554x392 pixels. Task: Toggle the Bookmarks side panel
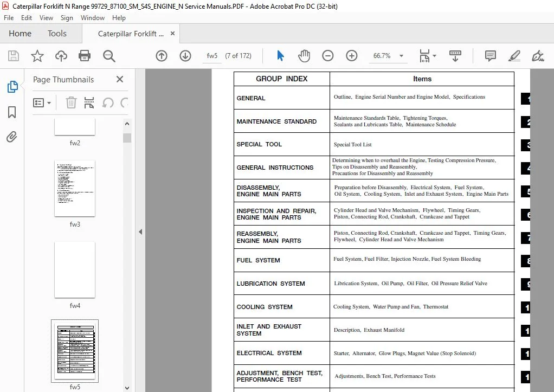point(12,112)
